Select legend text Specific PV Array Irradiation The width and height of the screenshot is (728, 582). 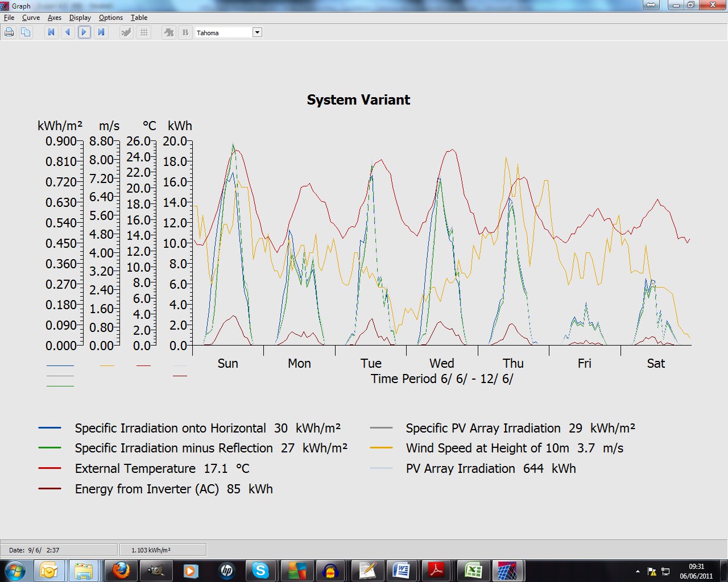[x=483, y=429]
